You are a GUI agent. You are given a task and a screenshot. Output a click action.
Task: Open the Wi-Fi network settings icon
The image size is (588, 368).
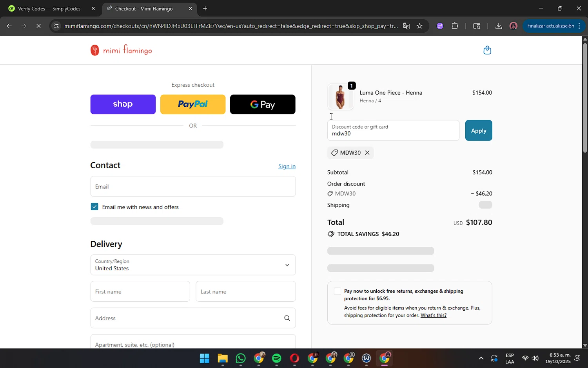[x=525, y=358]
